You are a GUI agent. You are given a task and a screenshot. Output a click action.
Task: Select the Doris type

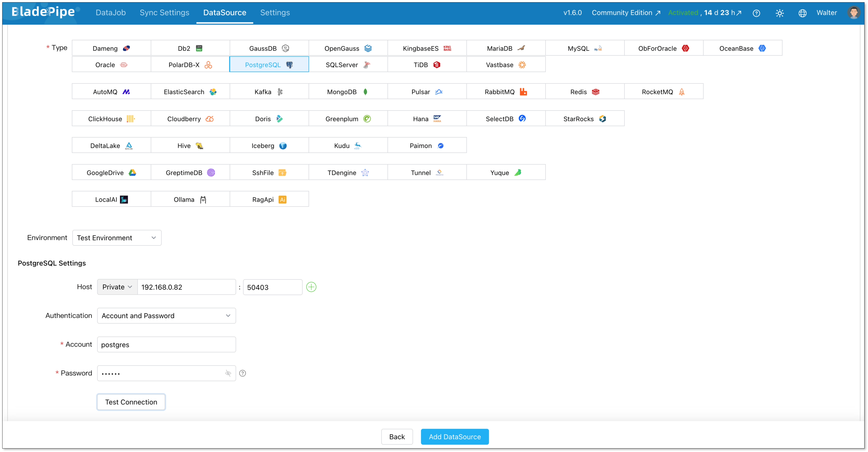(x=269, y=119)
